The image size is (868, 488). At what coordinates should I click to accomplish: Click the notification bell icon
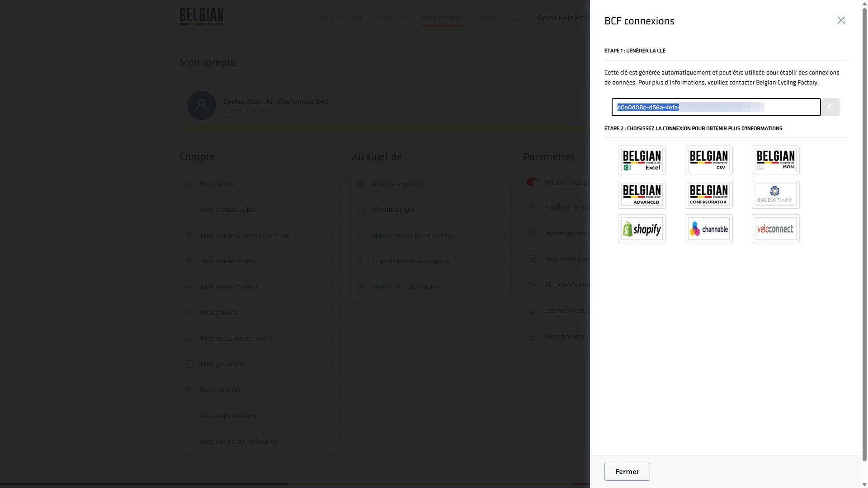click(515, 18)
